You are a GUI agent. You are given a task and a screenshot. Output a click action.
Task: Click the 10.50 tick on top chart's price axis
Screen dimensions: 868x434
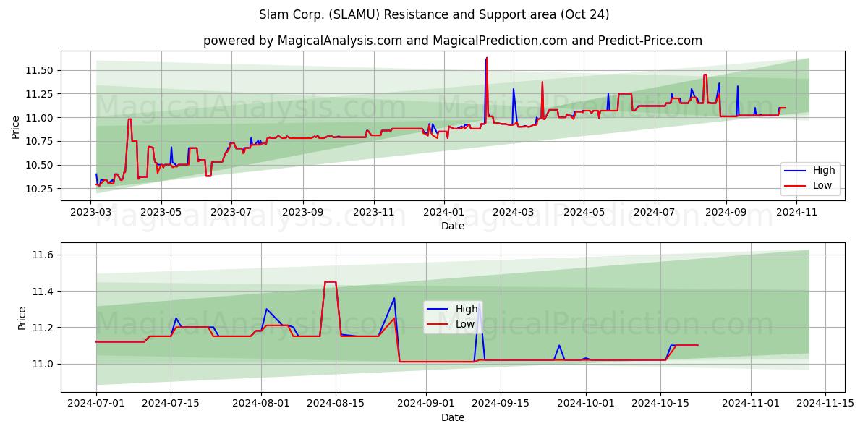(41, 165)
